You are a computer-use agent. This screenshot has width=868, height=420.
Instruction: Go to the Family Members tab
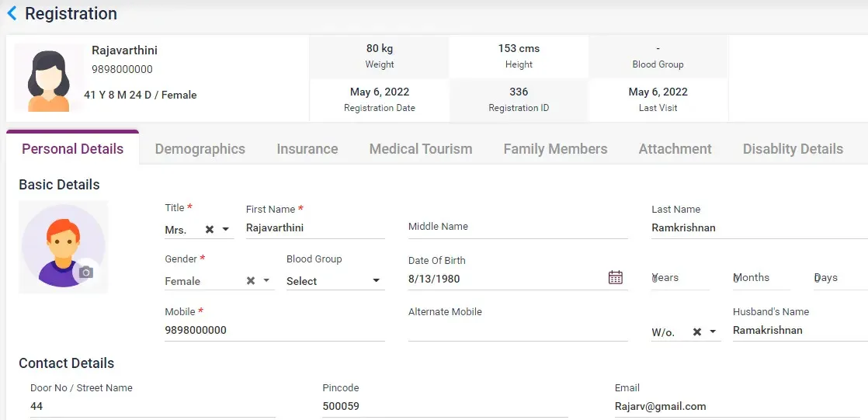(x=555, y=149)
